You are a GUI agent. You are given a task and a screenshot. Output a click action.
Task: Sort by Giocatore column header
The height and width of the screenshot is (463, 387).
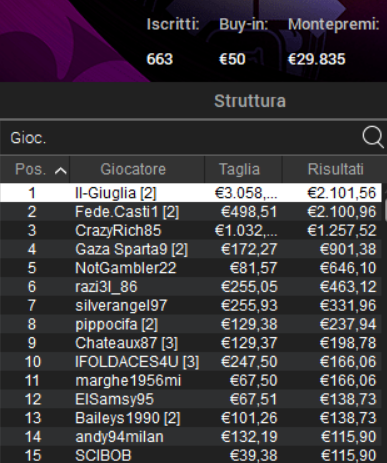pyautogui.click(x=133, y=169)
